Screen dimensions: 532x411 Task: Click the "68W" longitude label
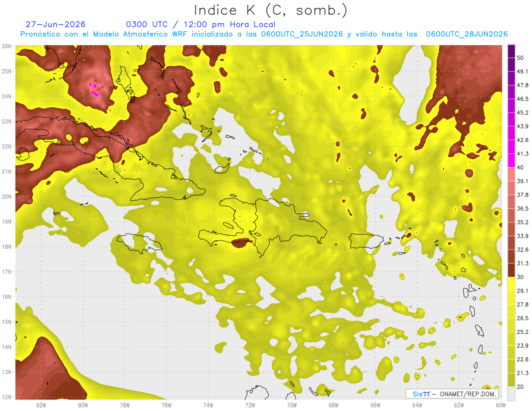333,405
